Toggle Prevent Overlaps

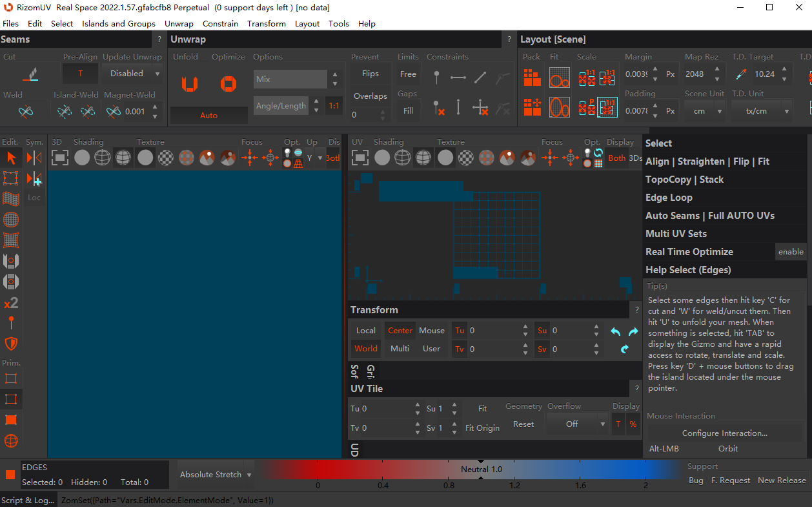pos(370,96)
